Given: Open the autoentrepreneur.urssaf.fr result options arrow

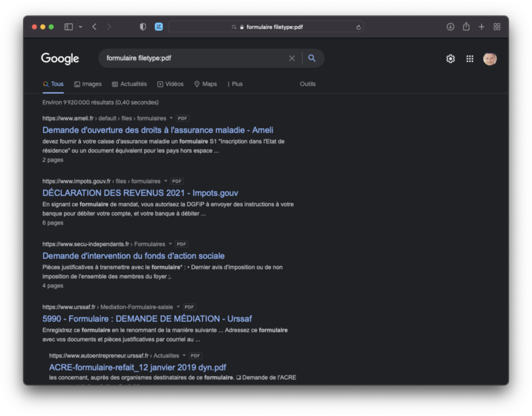Looking at the screenshot, I should (x=184, y=356).
